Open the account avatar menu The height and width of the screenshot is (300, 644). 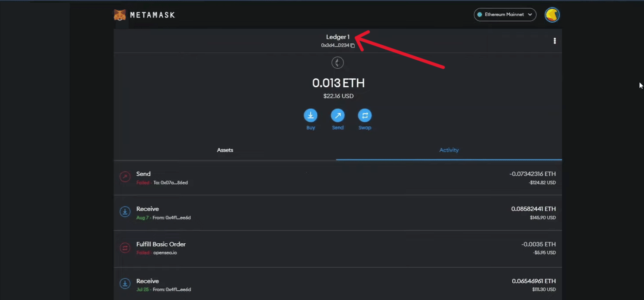coord(552,15)
